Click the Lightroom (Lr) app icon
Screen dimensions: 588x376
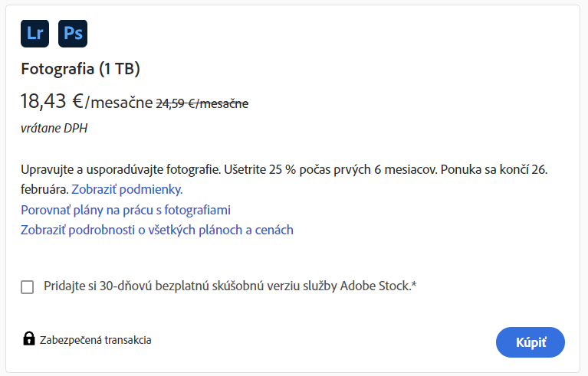34,33
